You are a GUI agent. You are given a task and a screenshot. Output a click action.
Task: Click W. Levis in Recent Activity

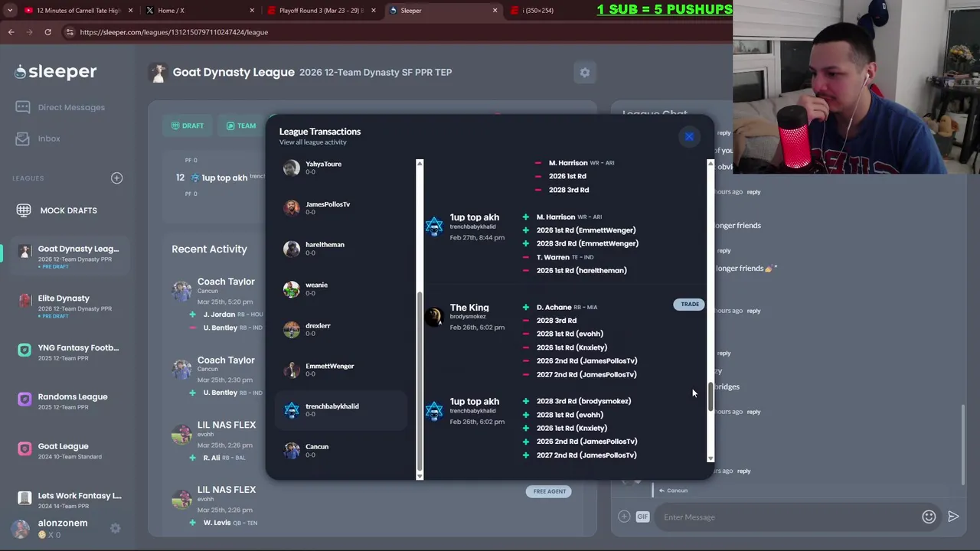pyautogui.click(x=230, y=523)
